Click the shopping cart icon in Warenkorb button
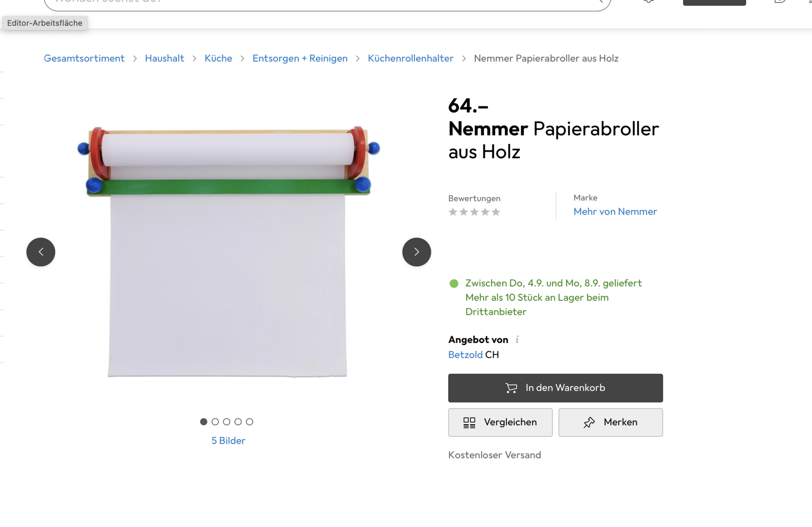The width and height of the screenshot is (812, 527). [511, 388]
